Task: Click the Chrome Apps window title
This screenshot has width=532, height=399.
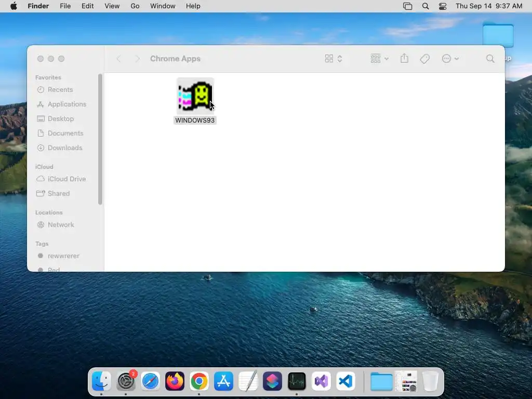Action: pos(175,59)
